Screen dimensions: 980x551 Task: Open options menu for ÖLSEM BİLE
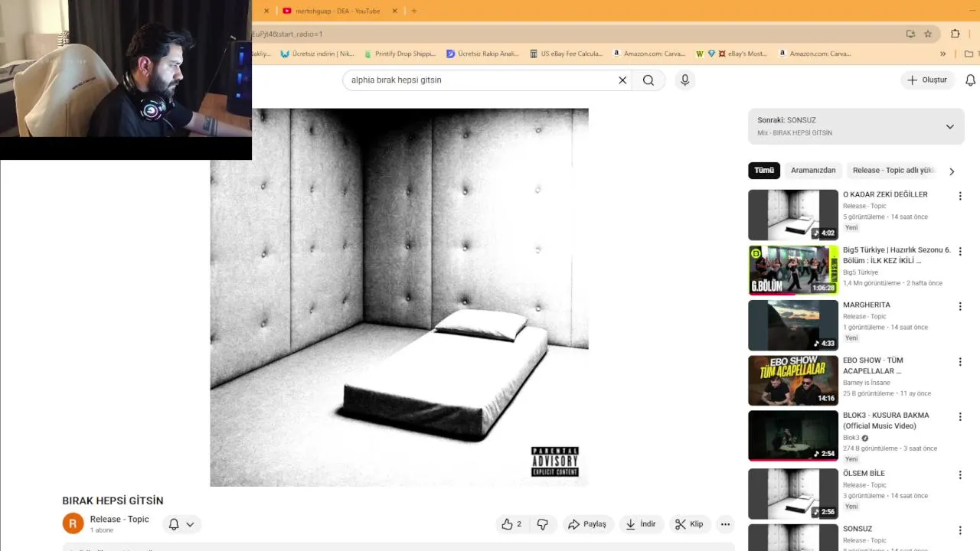960,475
